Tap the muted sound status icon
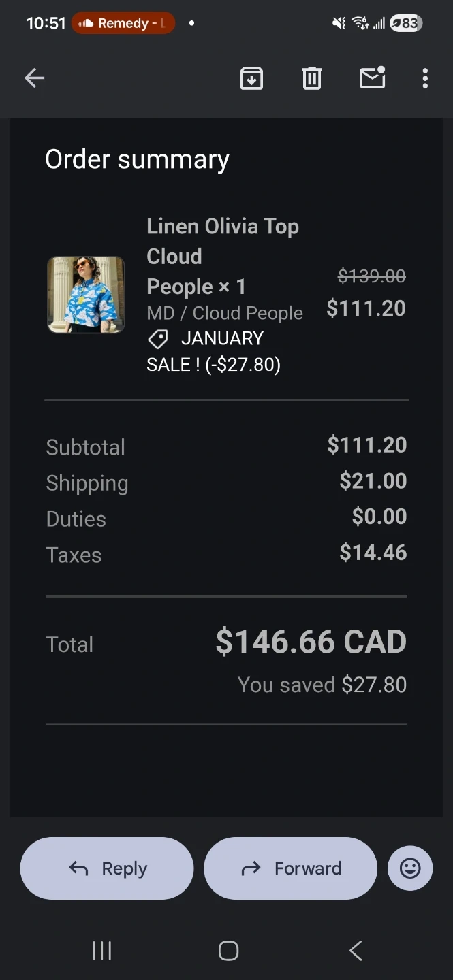The image size is (453, 980). [339, 23]
